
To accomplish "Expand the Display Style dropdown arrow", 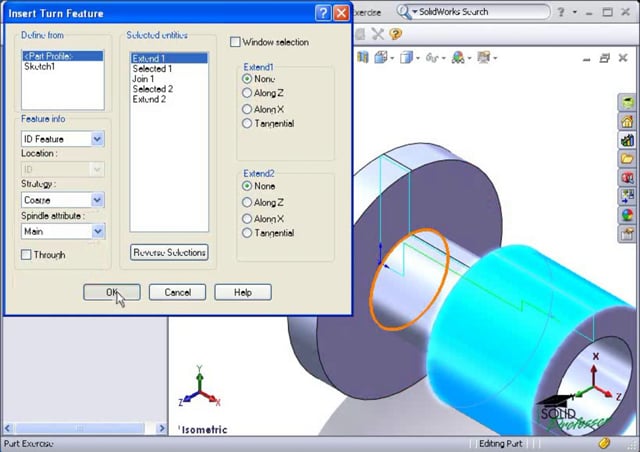I will (418, 58).
